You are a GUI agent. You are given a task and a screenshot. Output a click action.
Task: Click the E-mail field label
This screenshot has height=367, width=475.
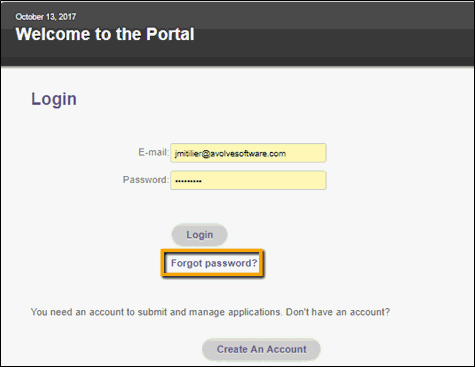coord(154,152)
